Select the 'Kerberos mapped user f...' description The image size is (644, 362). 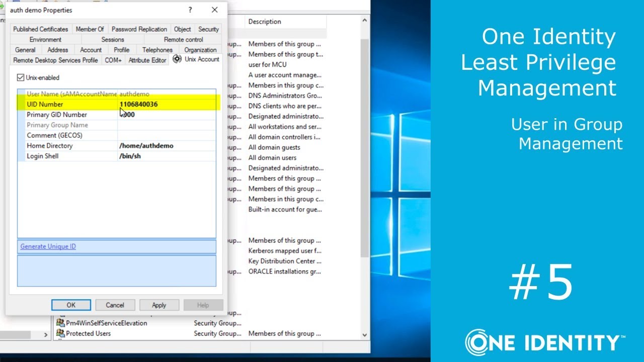(285, 251)
